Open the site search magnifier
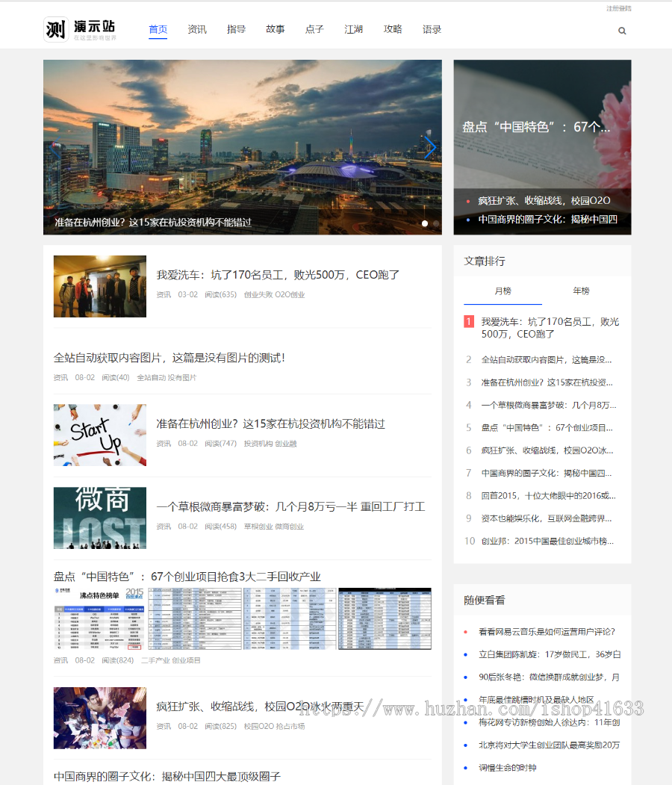The width and height of the screenshot is (672, 785). (622, 31)
